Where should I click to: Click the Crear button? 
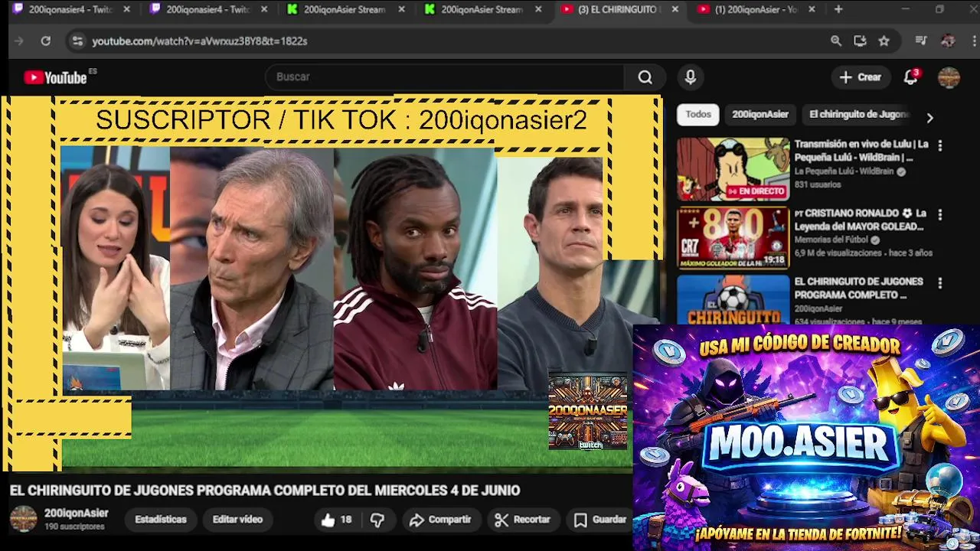tap(861, 77)
